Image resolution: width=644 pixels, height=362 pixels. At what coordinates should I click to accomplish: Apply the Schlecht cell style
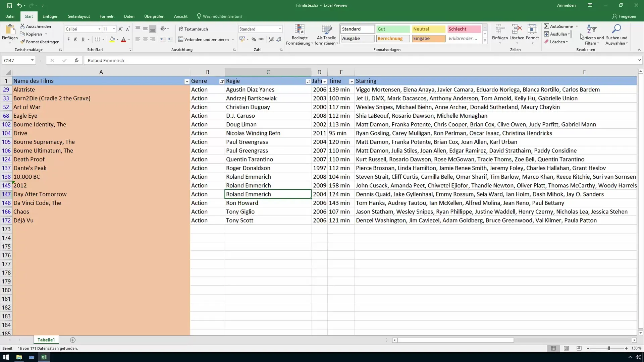click(x=464, y=29)
